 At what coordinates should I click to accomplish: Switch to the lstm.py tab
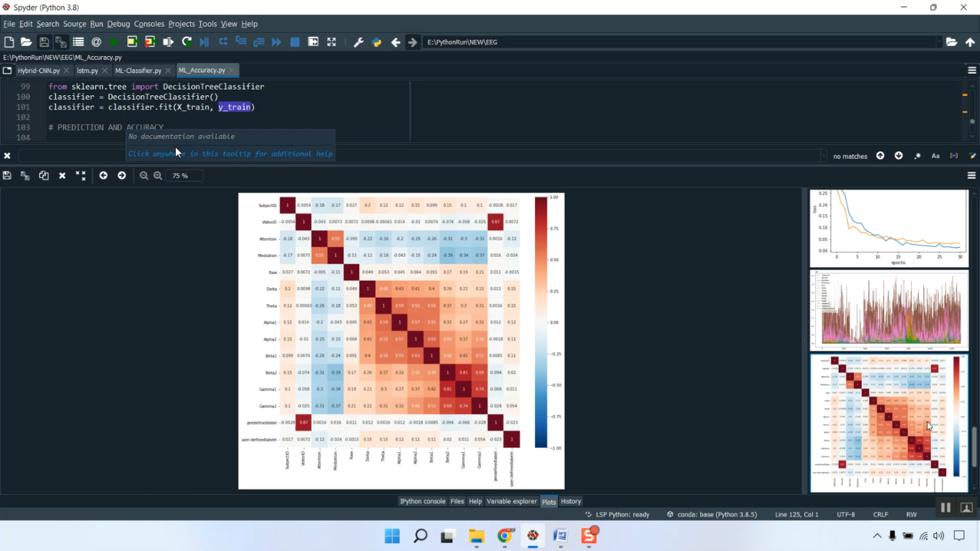(x=88, y=70)
